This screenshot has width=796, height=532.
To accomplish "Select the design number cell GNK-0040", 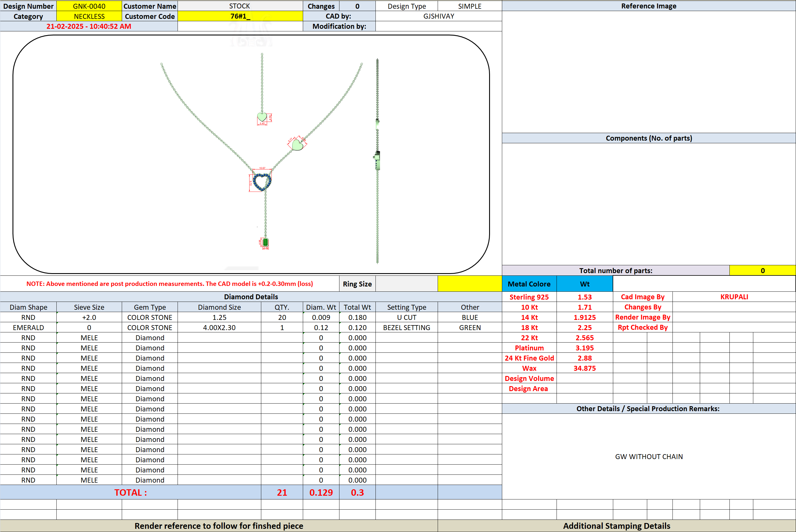I will click(89, 6).
